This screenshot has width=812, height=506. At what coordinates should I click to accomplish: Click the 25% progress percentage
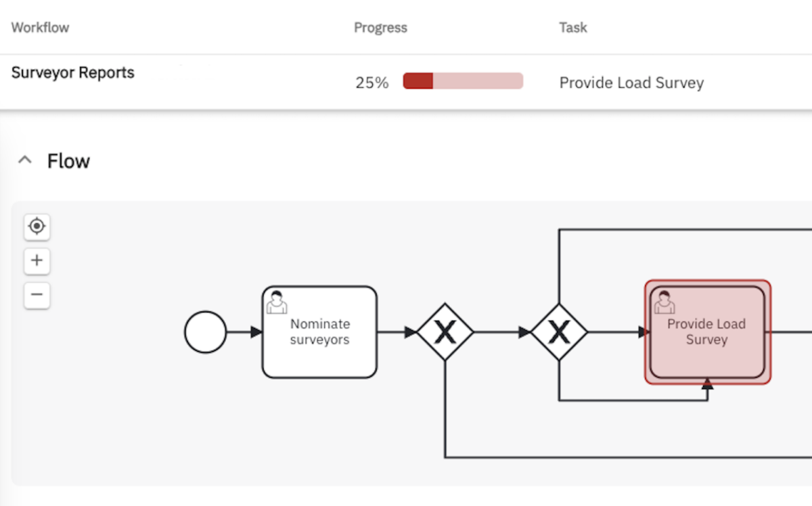[x=372, y=83]
